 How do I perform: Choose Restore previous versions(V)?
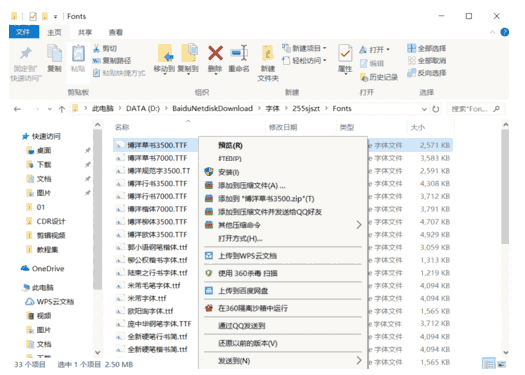(x=248, y=343)
